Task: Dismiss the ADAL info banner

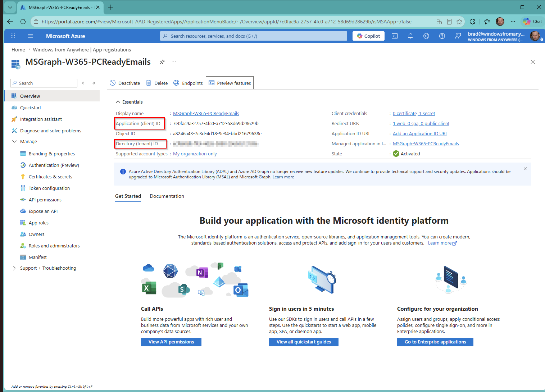Action: click(x=525, y=169)
